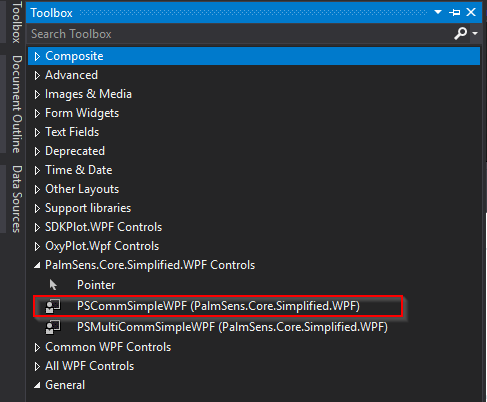The height and width of the screenshot is (402, 487).
Task: Select the OxyPlot.Wpf Controls label
Action: [x=102, y=246]
